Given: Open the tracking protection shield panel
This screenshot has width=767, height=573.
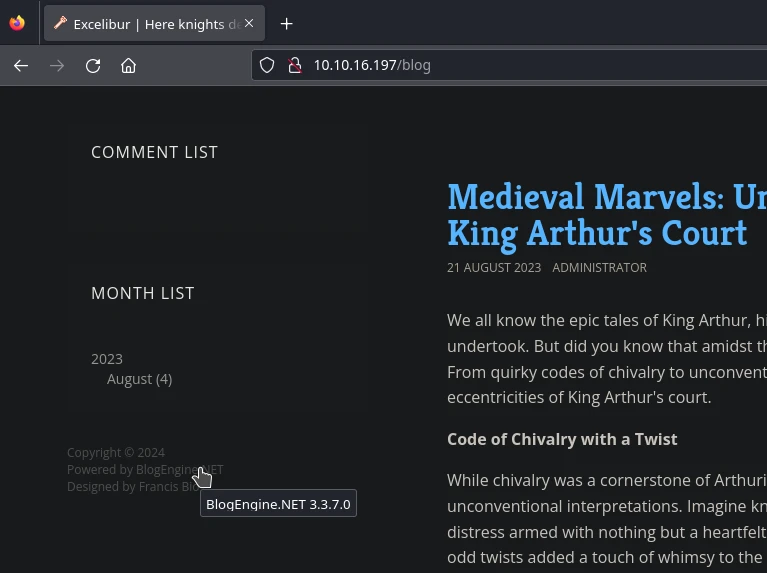Looking at the screenshot, I should point(267,65).
